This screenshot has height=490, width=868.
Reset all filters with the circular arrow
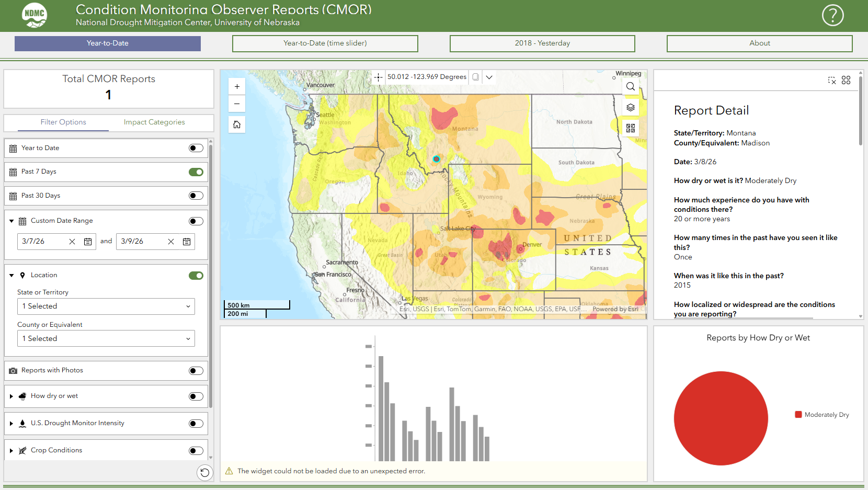click(x=205, y=473)
